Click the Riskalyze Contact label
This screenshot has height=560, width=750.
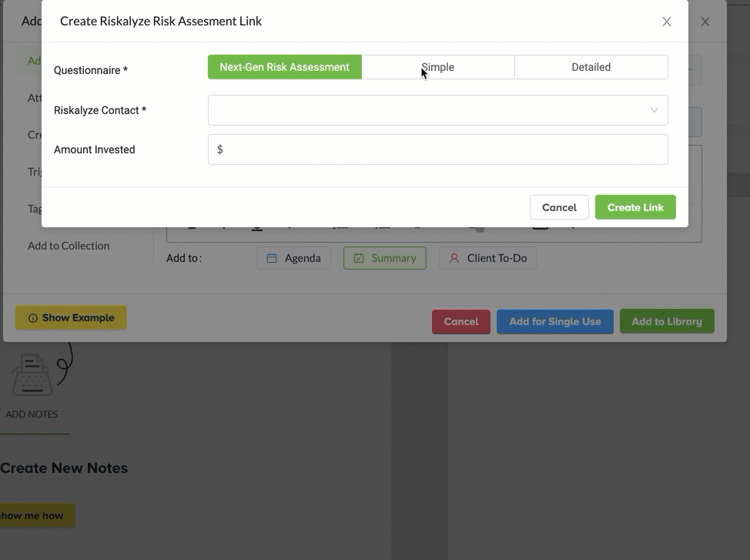[x=100, y=111]
